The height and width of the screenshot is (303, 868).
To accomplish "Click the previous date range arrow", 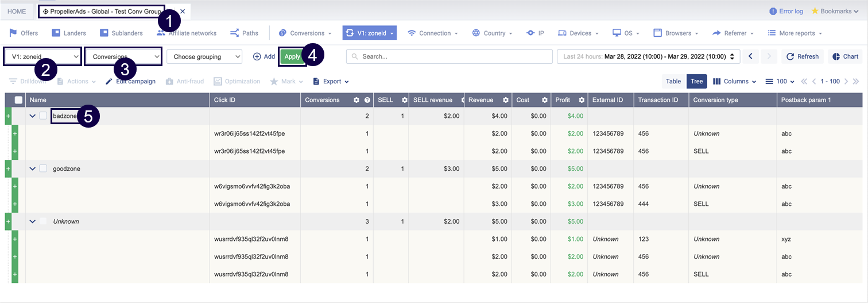I will 750,56.
